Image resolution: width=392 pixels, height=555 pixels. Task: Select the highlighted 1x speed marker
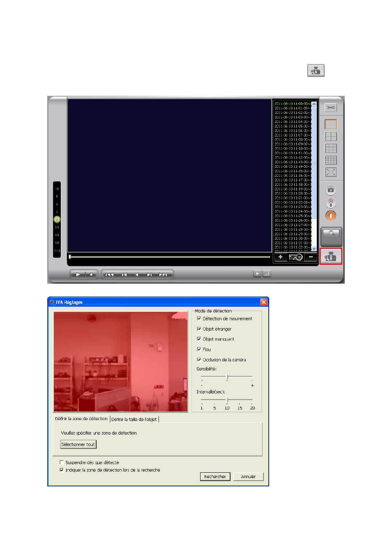point(57,220)
